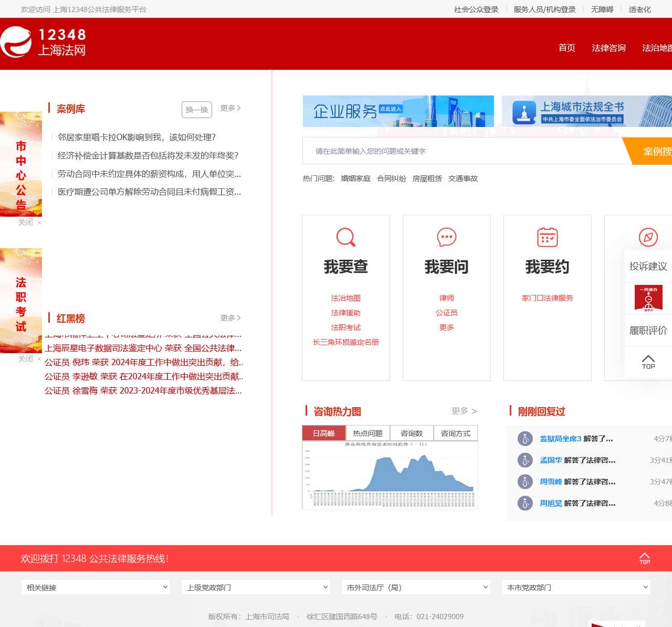Click the TOP arrow icon in sidebar

(x=647, y=362)
